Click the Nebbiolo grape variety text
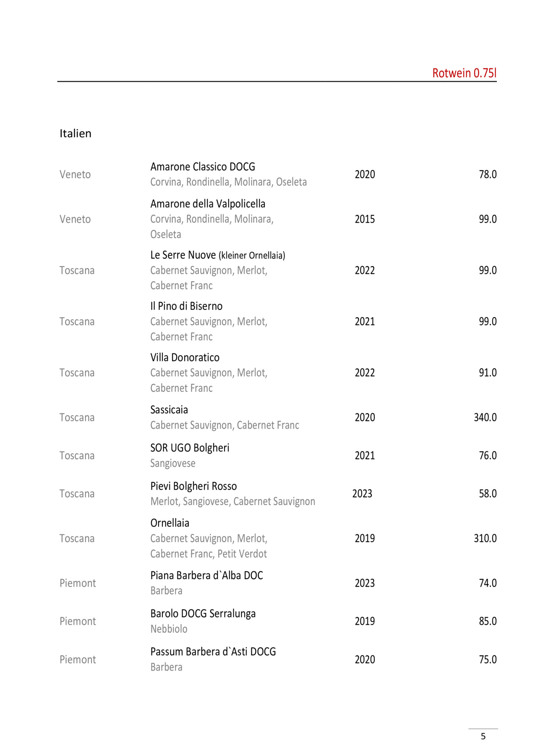The image size is (535, 756). pyautogui.click(x=169, y=629)
